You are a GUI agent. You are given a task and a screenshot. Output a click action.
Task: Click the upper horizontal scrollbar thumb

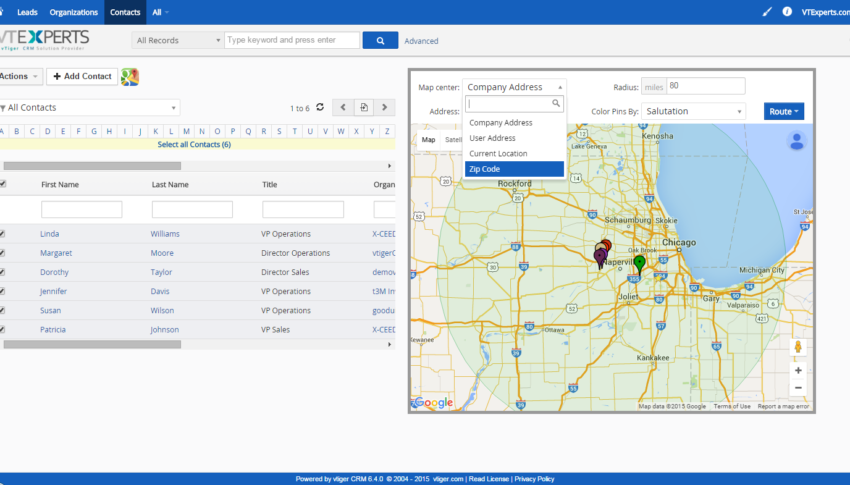[x=92, y=166]
